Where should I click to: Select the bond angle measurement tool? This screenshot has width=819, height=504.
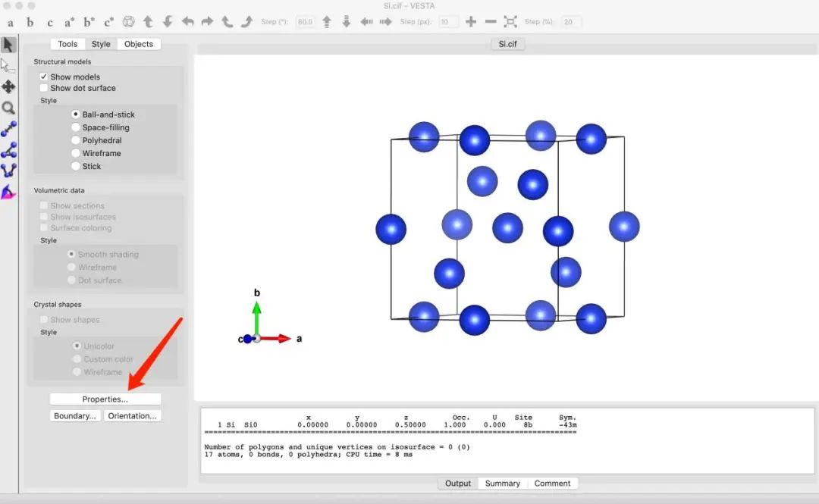click(x=8, y=150)
